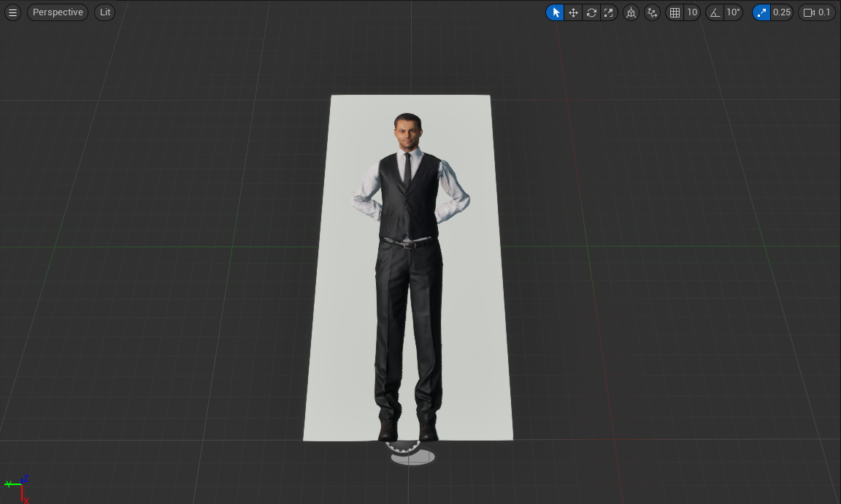Open the viewport options hamburger menu

pos(12,12)
